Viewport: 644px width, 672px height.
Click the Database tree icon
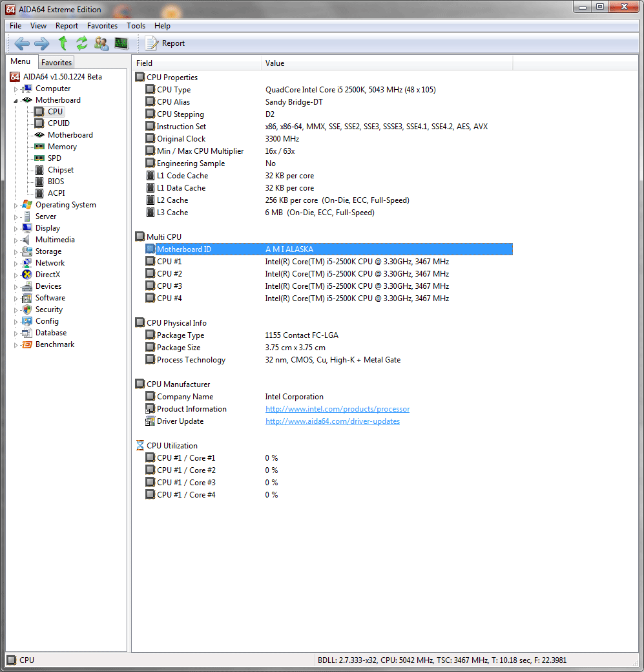point(27,333)
